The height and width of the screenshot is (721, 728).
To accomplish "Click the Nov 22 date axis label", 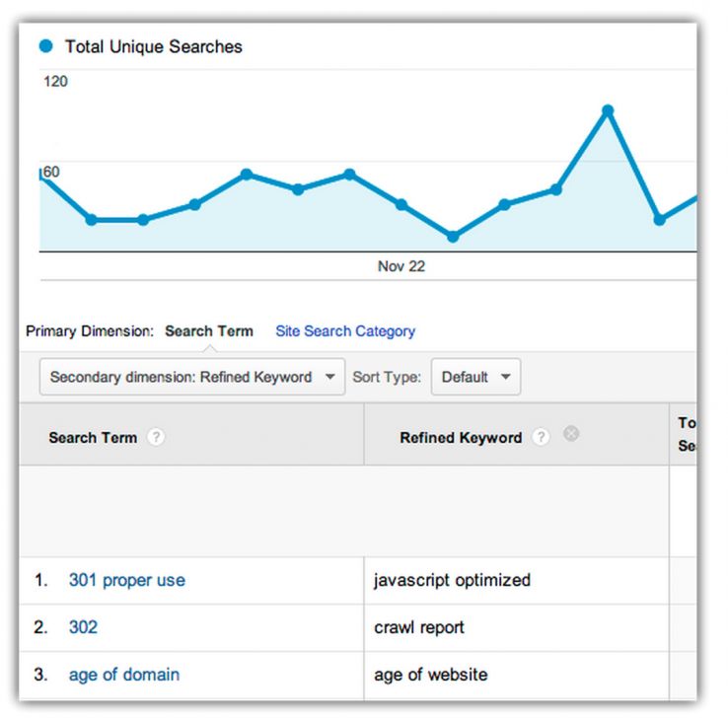I will (x=401, y=266).
